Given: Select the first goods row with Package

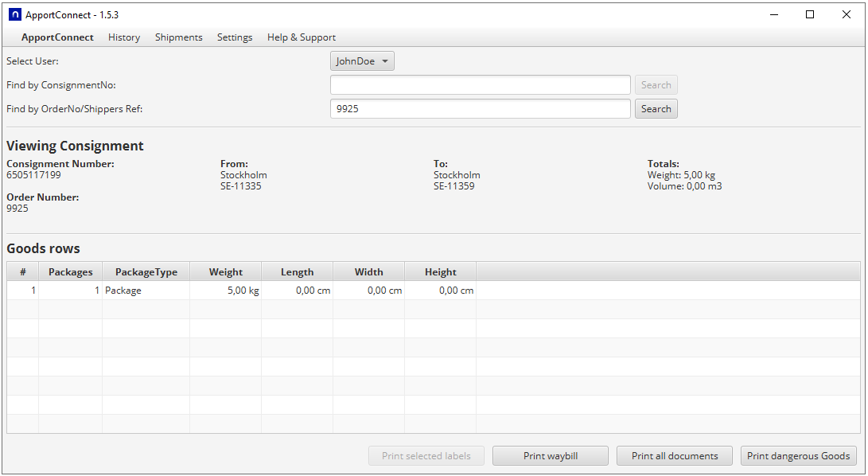Looking at the screenshot, I should click(x=123, y=291).
